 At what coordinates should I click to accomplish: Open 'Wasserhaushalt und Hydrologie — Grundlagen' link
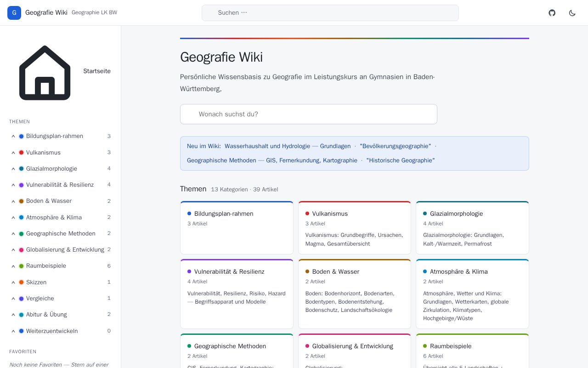(x=288, y=146)
